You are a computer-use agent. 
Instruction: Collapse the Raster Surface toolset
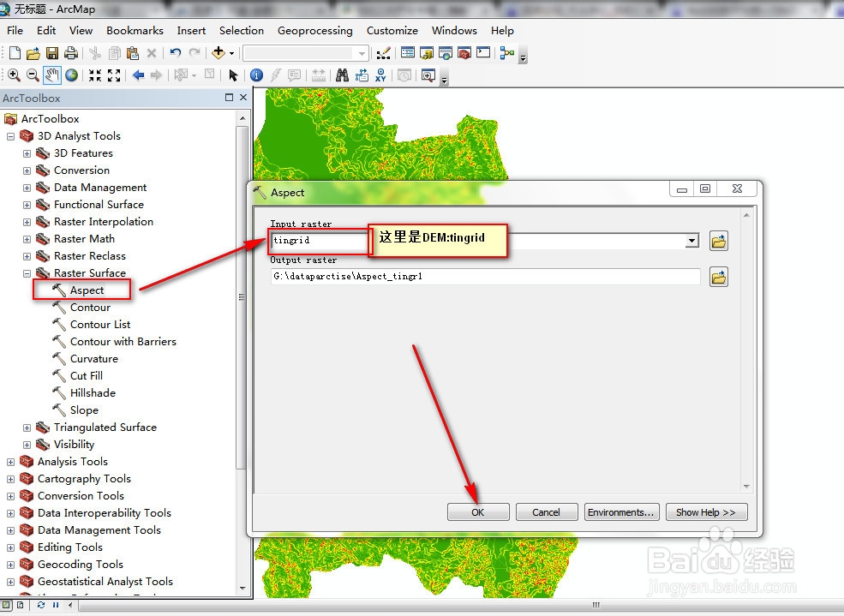[27, 273]
